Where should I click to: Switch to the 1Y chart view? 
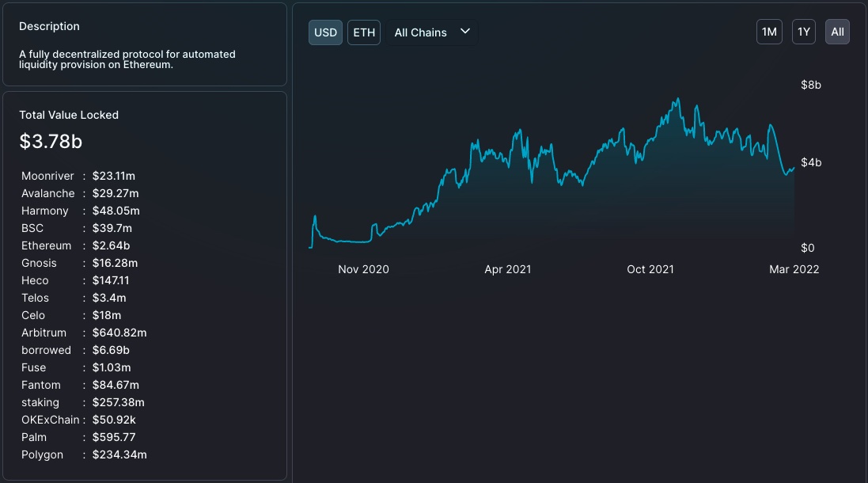pos(803,32)
